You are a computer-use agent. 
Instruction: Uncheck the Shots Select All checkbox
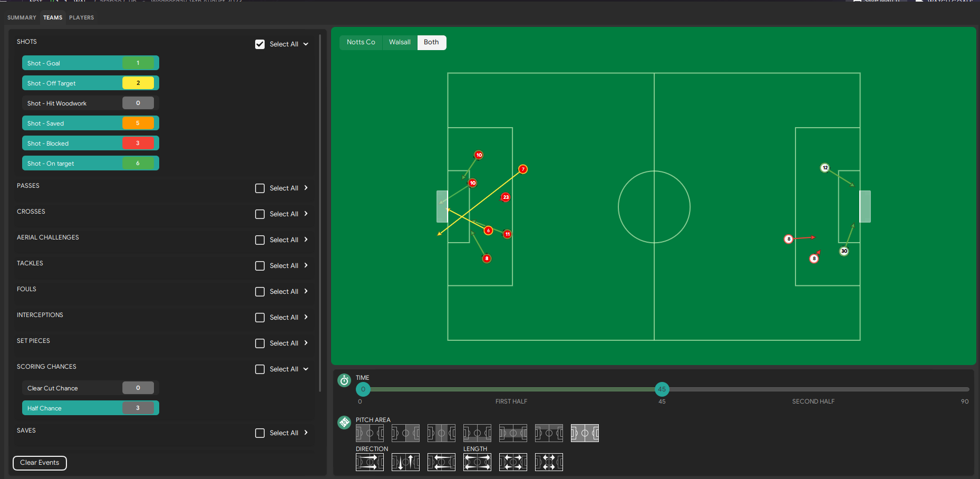pyautogui.click(x=260, y=44)
